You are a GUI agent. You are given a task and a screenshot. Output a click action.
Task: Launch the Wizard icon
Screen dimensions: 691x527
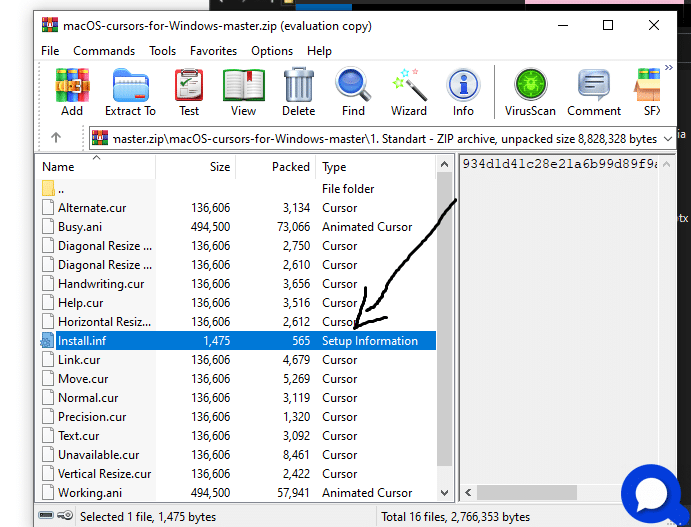click(409, 92)
